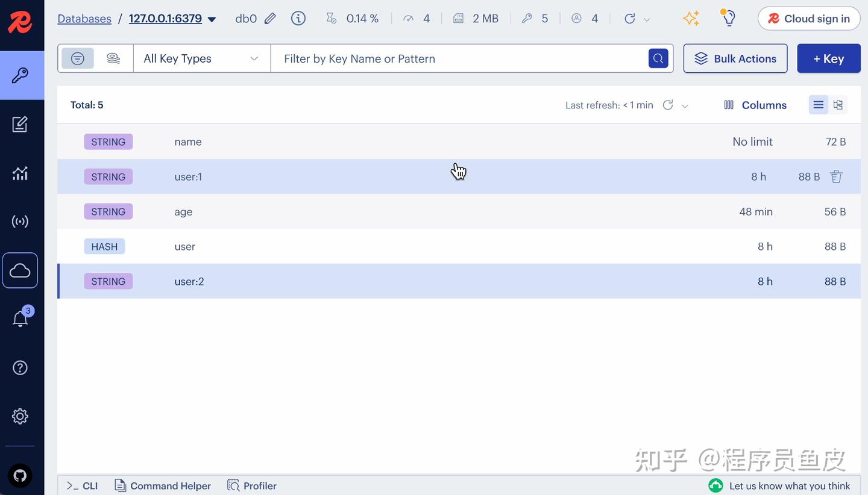Open the Profiler panel
The height and width of the screenshot is (495, 868).
pos(252,485)
